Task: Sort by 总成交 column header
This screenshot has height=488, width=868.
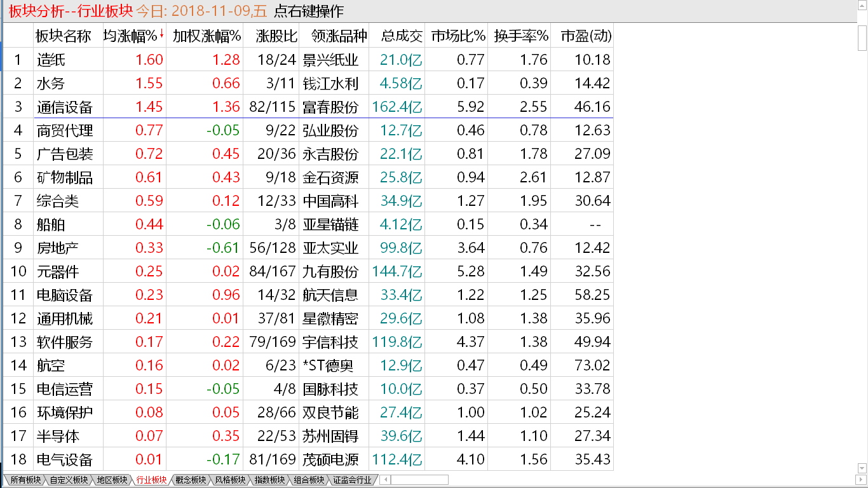Action: pos(402,36)
